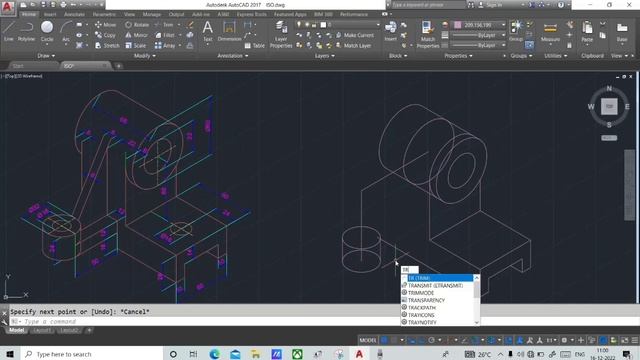Viewport: 640px width, 360px height.
Task: Click the Copy command in Modify panel
Action: (105, 35)
